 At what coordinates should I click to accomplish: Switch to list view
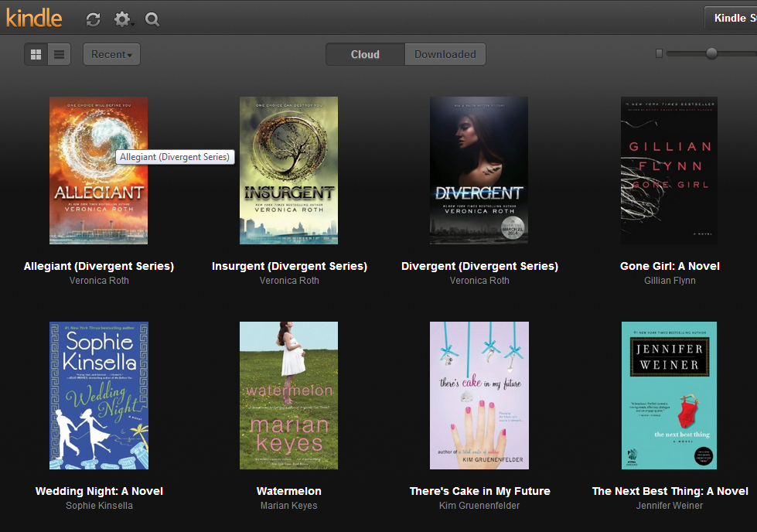[59, 54]
